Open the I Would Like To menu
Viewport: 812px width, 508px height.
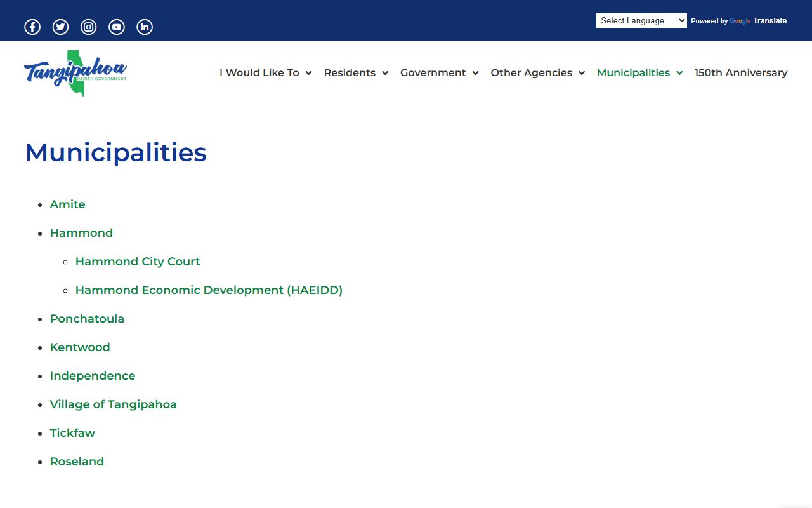tap(259, 73)
